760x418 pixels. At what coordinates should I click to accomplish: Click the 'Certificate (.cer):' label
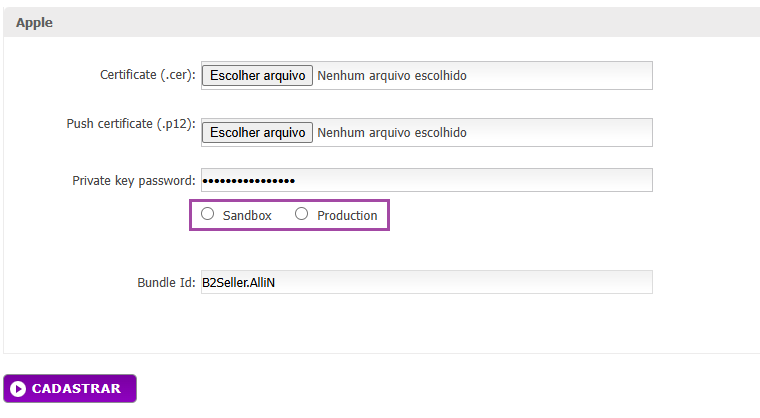click(x=147, y=75)
